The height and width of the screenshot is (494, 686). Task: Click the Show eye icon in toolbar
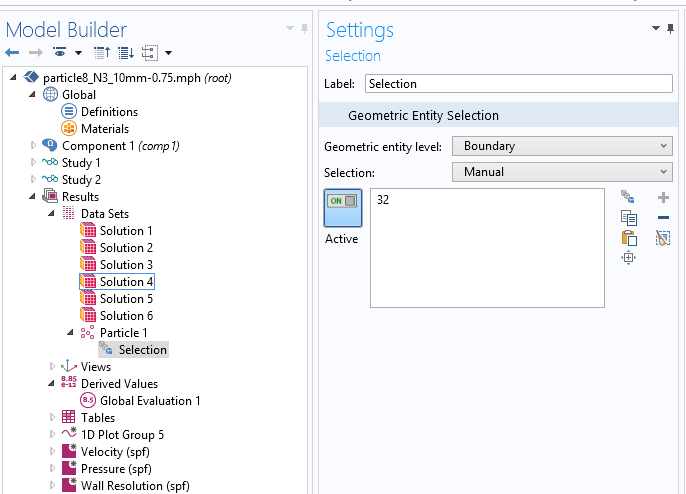[x=61, y=52]
